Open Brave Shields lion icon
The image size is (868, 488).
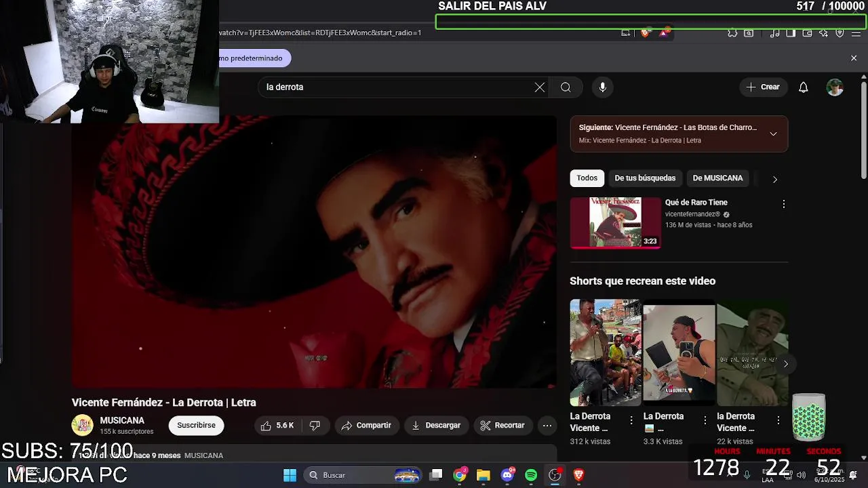point(645,33)
